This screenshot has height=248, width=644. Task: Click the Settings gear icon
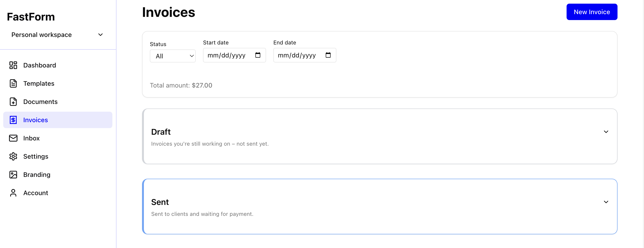pyautogui.click(x=13, y=156)
